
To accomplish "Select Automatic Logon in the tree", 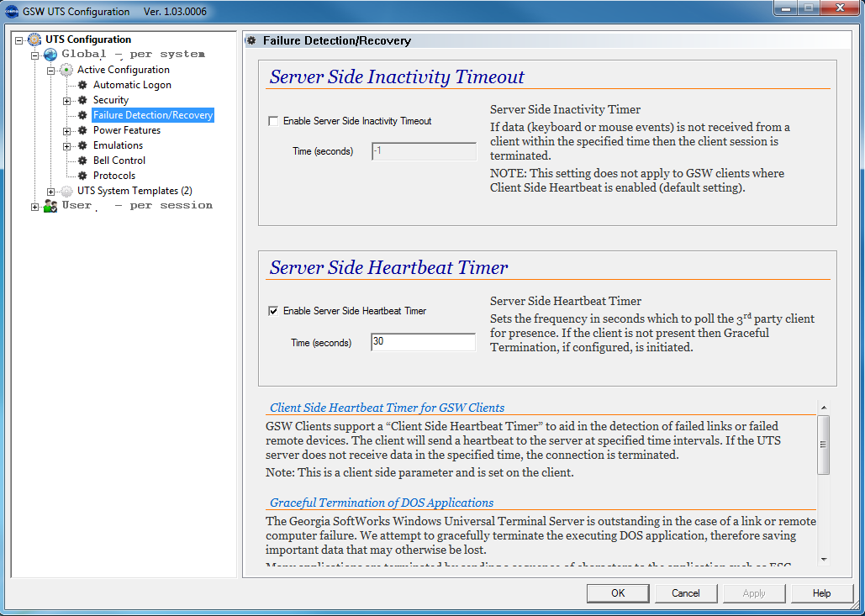I will tap(132, 85).
